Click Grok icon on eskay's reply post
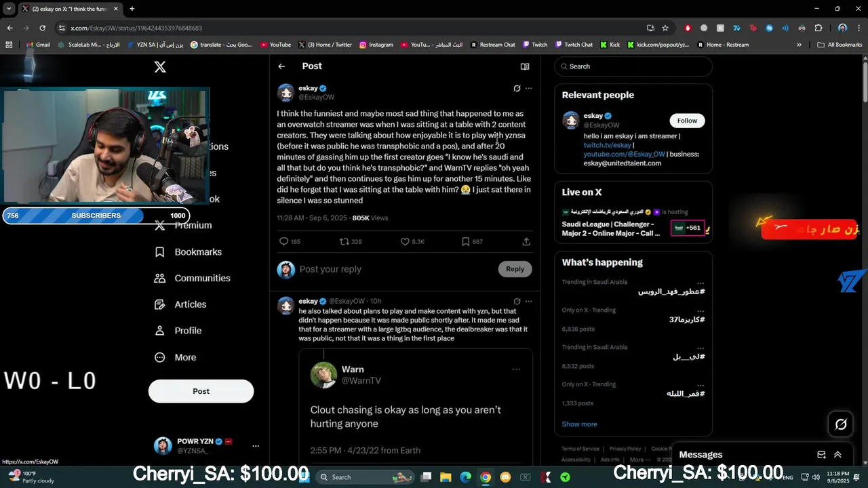The image size is (868, 488). [517, 301]
